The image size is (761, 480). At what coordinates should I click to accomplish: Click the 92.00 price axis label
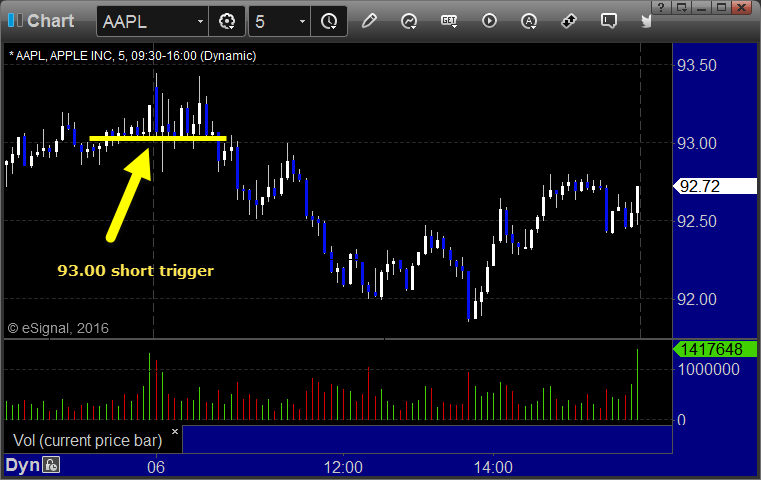(696, 299)
